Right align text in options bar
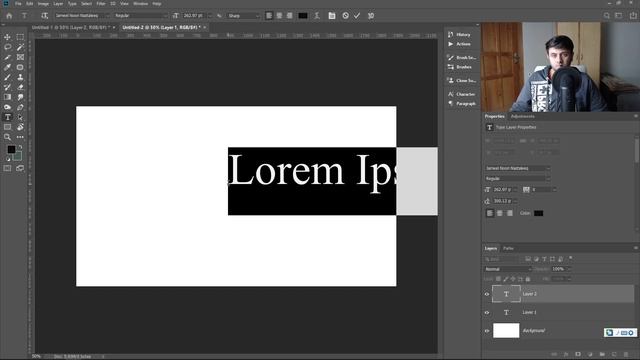Screen dimensions: 640x360 [289, 16]
